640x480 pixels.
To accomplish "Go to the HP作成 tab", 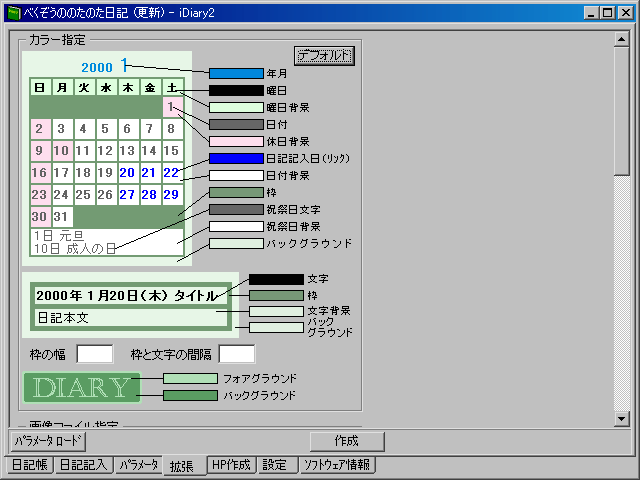I will [x=232, y=465].
